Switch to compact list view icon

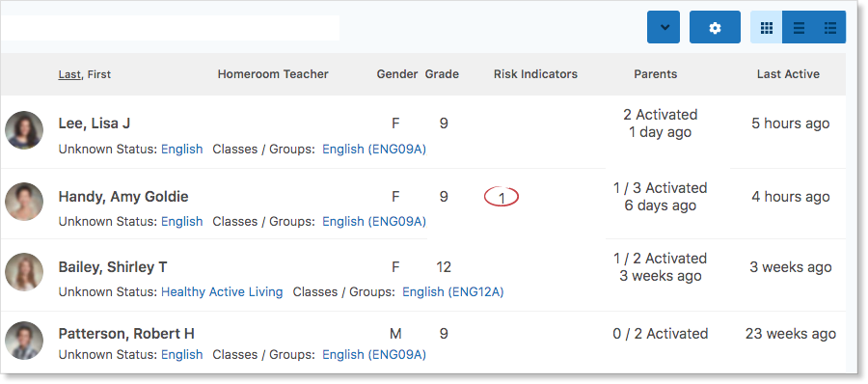pos(799,27)
